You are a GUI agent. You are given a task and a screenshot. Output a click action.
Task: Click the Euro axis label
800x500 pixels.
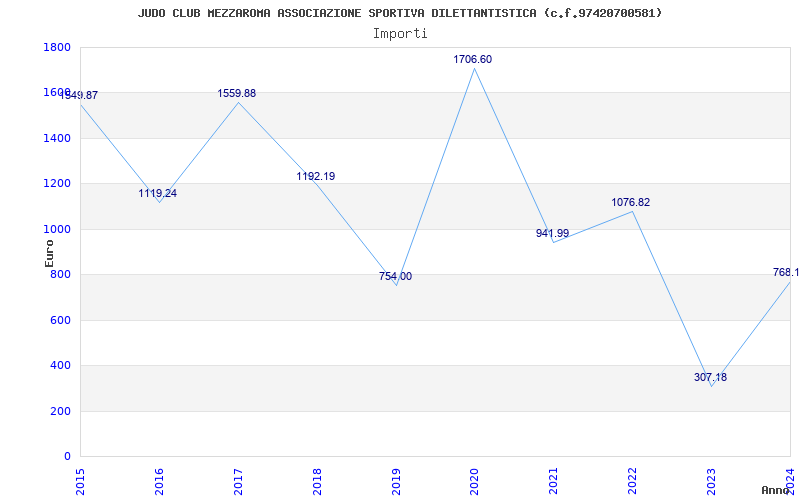point(49,252)
